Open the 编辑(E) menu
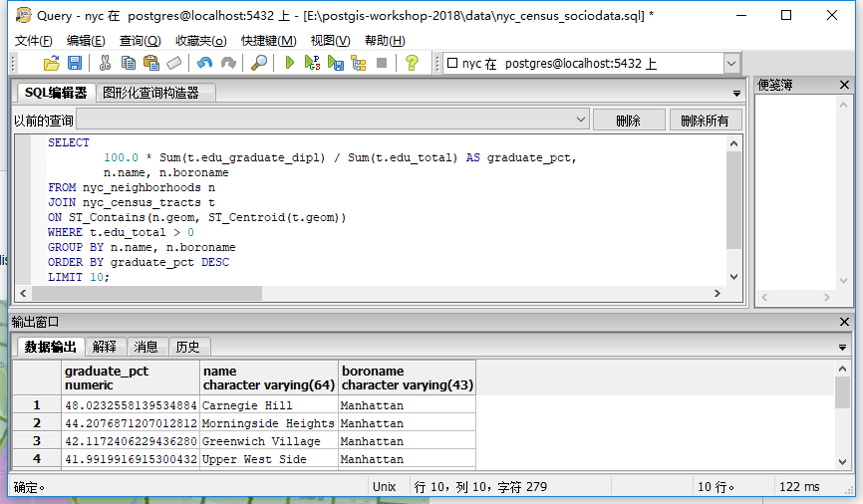Image resolution: width=863 pixels, height=504 pixels. [86, 41]
